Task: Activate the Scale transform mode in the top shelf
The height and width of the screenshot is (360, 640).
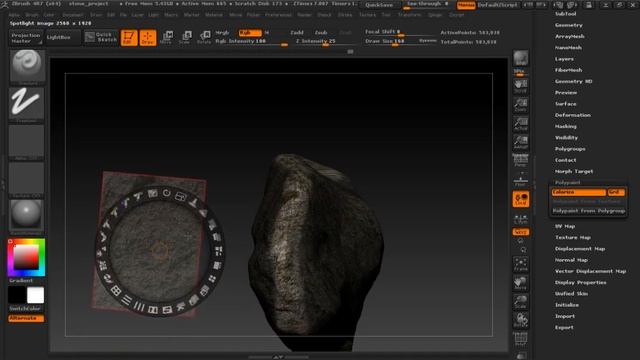Action: click(x=185, y=37)
